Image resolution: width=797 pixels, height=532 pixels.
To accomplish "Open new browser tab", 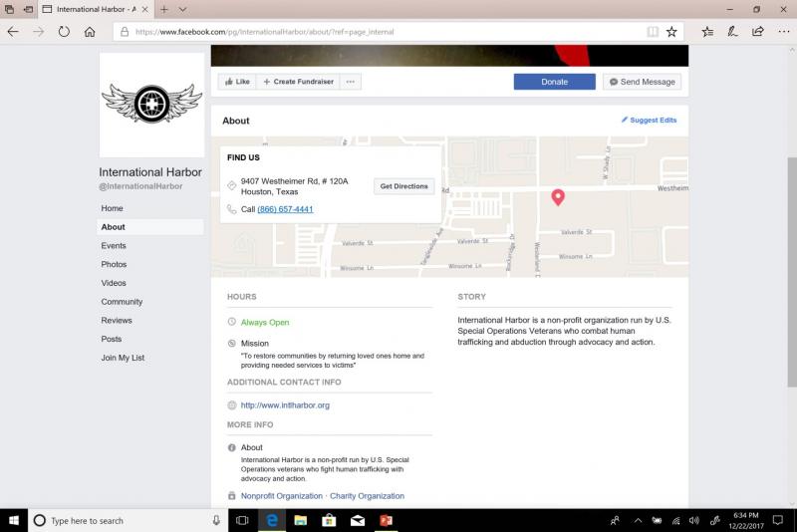I will coord(164,9).
